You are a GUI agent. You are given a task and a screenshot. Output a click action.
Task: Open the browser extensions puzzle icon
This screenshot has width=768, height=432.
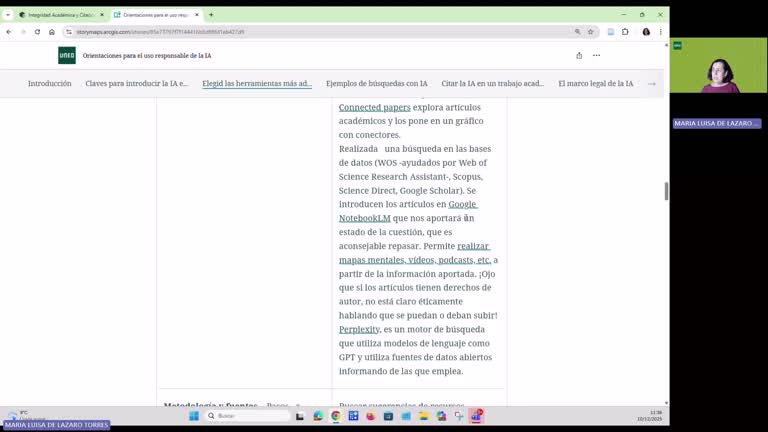click(625, 32)
